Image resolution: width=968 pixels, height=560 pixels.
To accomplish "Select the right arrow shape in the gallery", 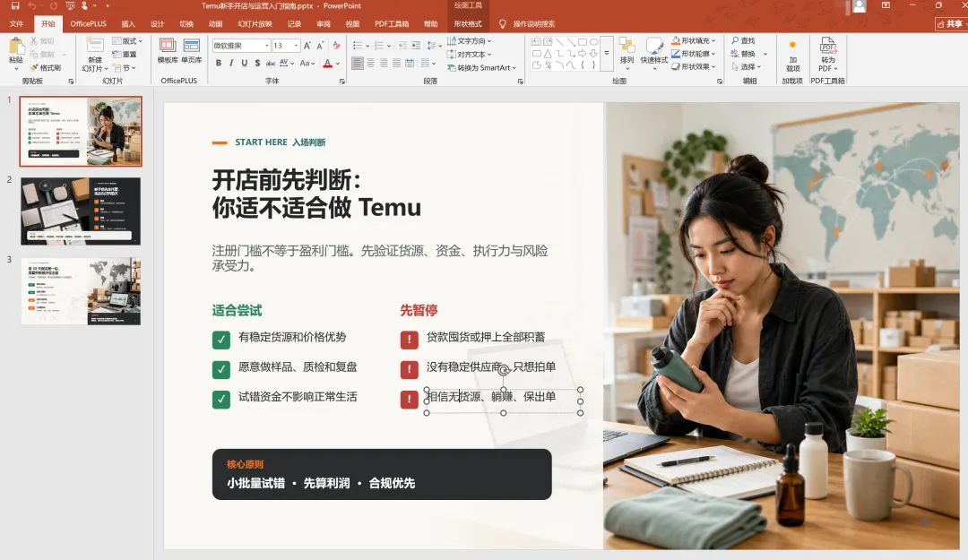I will coord(583,54).
